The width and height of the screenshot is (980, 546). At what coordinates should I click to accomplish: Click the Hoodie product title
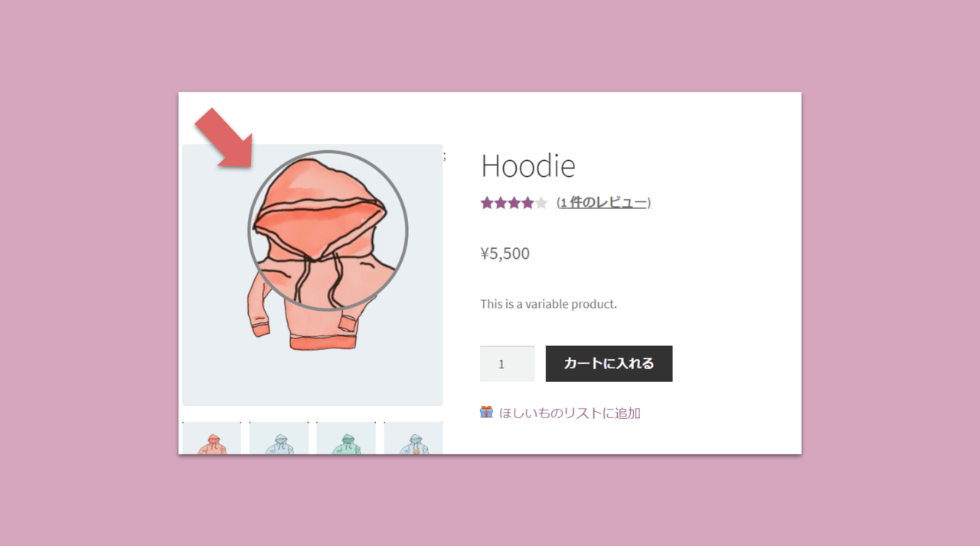(x=528, y=165)
